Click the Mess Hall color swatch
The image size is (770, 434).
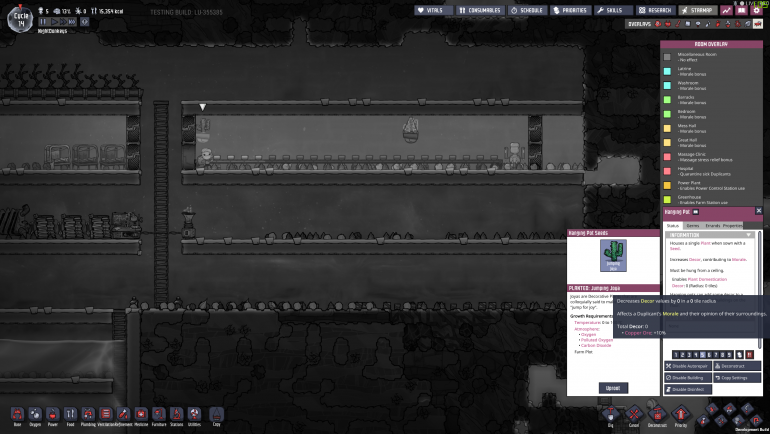(667, 128)
